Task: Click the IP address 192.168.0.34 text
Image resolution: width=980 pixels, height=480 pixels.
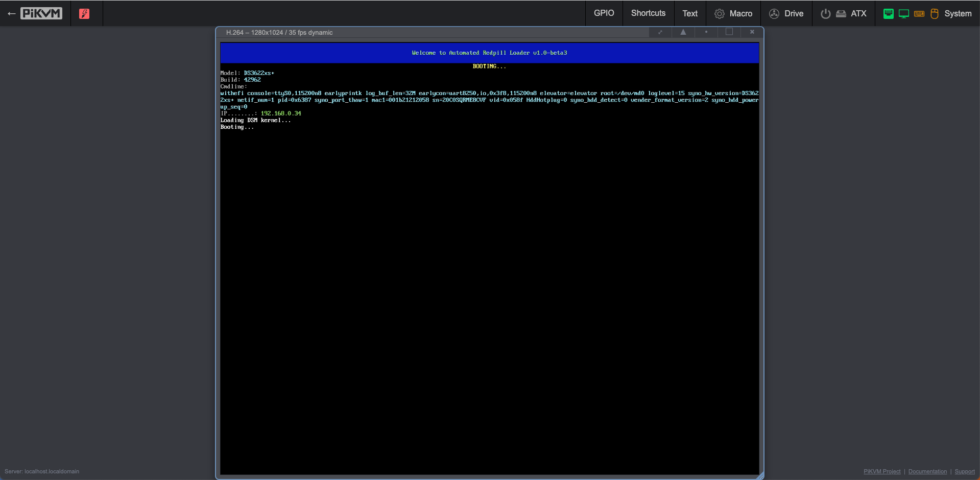Action: [281, 113]
